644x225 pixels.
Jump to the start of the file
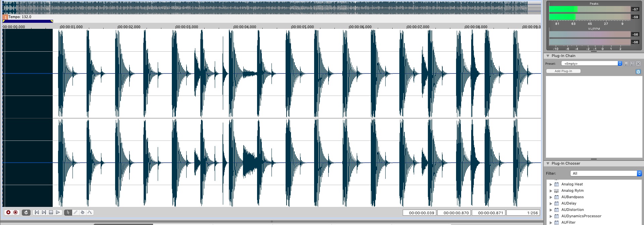37,213
